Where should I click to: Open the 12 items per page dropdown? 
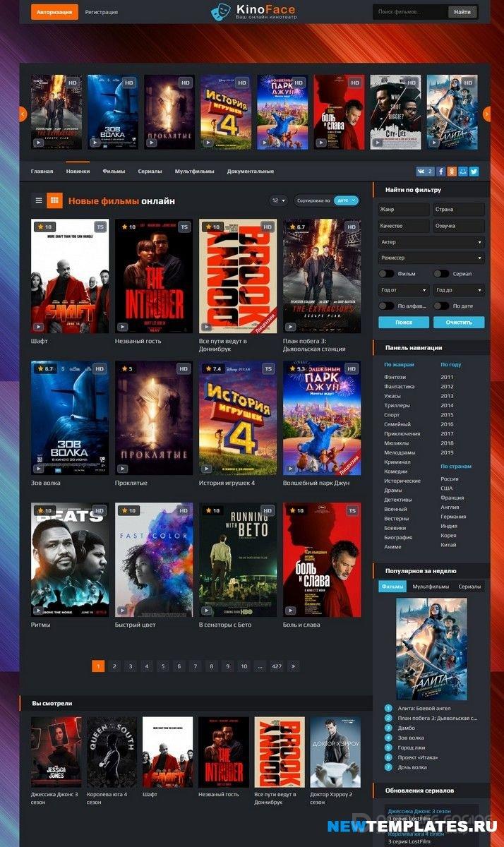(x=279, y=200)
